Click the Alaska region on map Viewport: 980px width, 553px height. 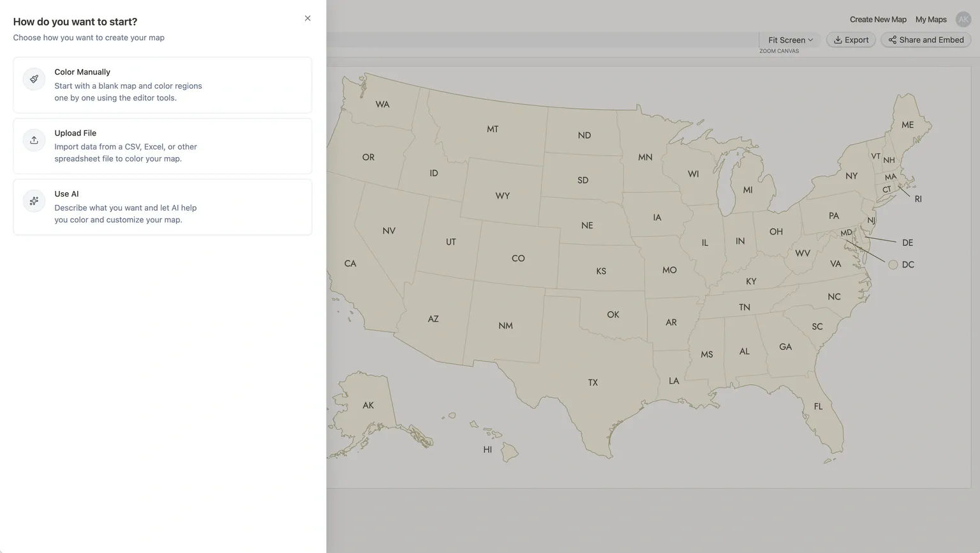point(368,405)
